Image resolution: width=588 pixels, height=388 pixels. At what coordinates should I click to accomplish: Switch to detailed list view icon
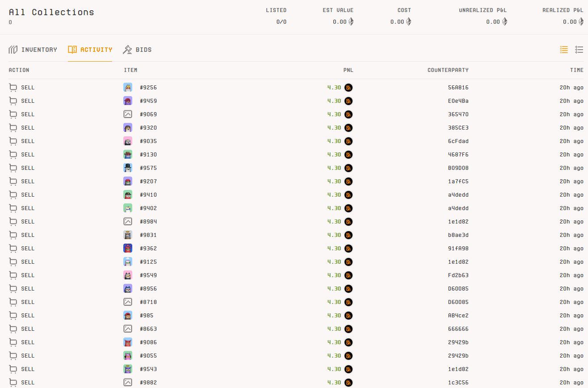579,50
